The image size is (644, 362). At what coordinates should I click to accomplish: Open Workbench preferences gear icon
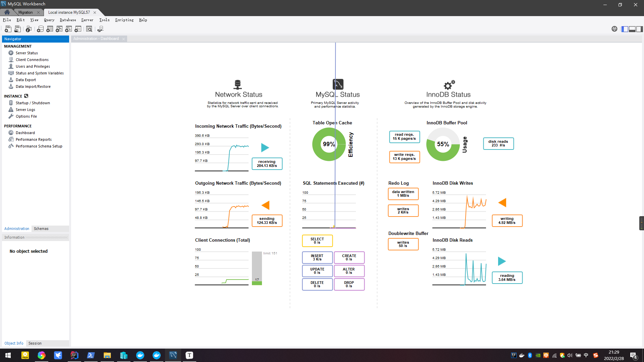tap(614, 29)
